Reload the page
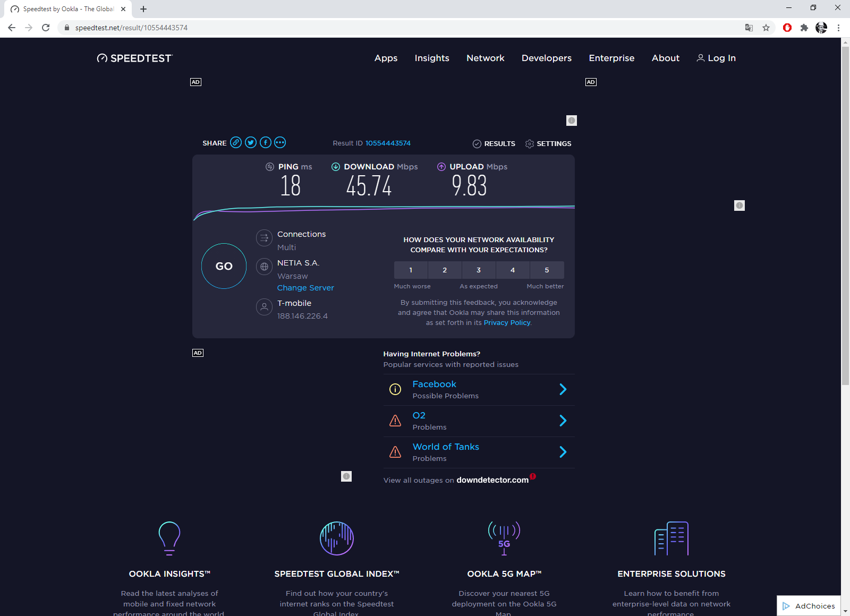This screenshot has width=850, height=616. [x=46, y=28]
